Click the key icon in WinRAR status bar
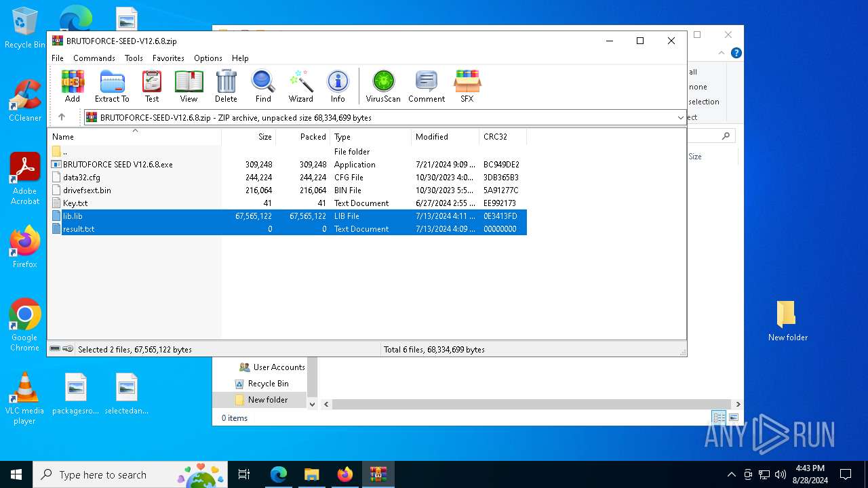Viewport: 868px width, 488px height. point(68,349)
